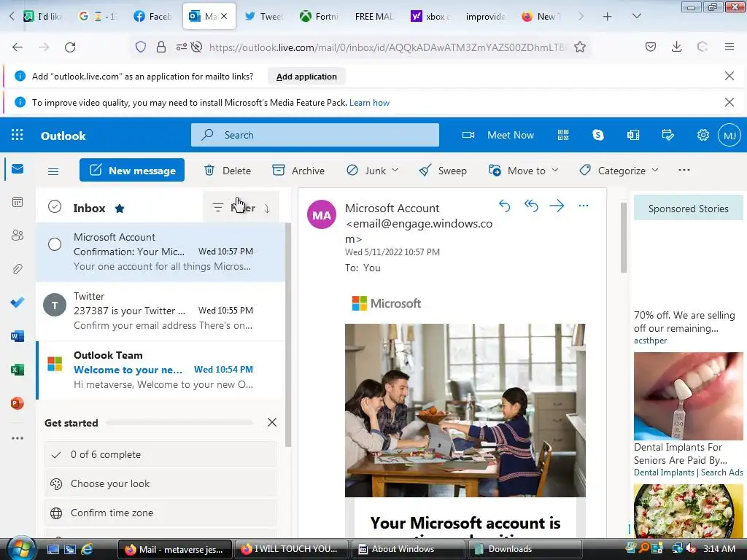This screenshot has height=560, width=747.
Task: Launch PowerPoint from the sidebar
Action: point(18,403)
